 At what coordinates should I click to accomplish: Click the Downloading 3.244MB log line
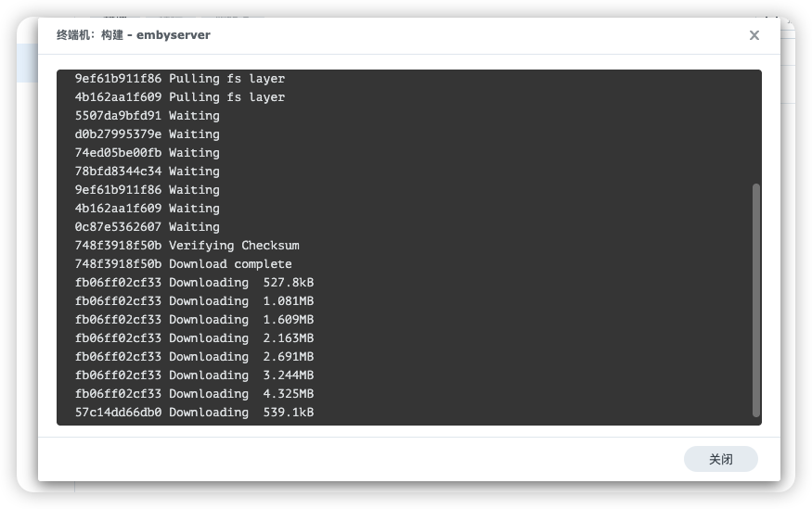point(194,375)
